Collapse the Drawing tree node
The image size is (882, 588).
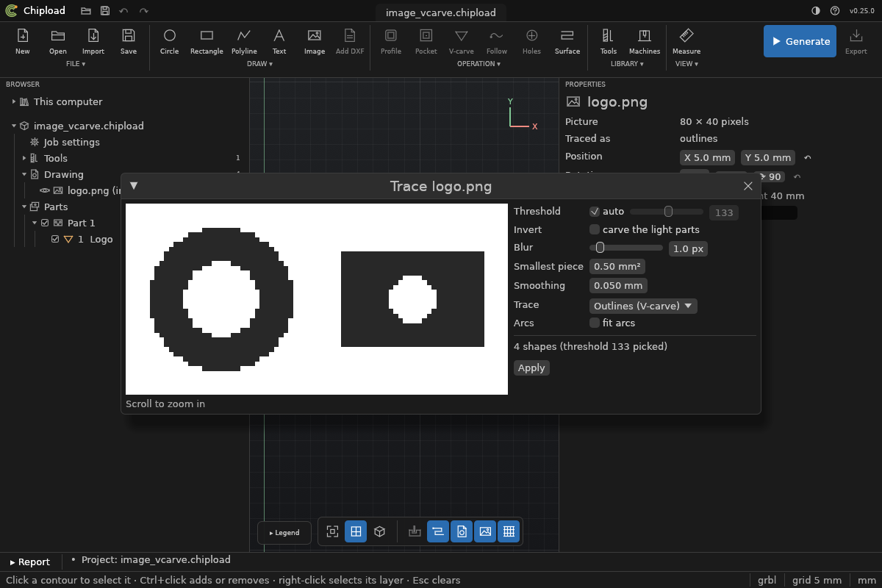point(24,174)
